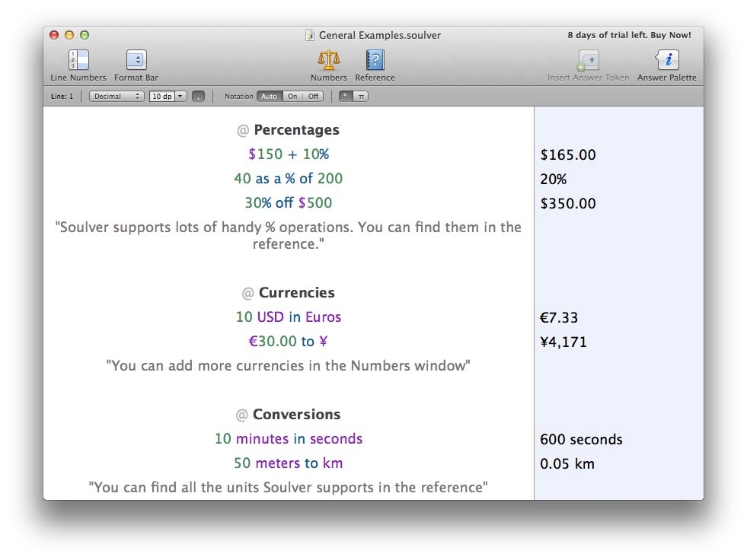Click the Buy Now trial link

pos(671,35)
